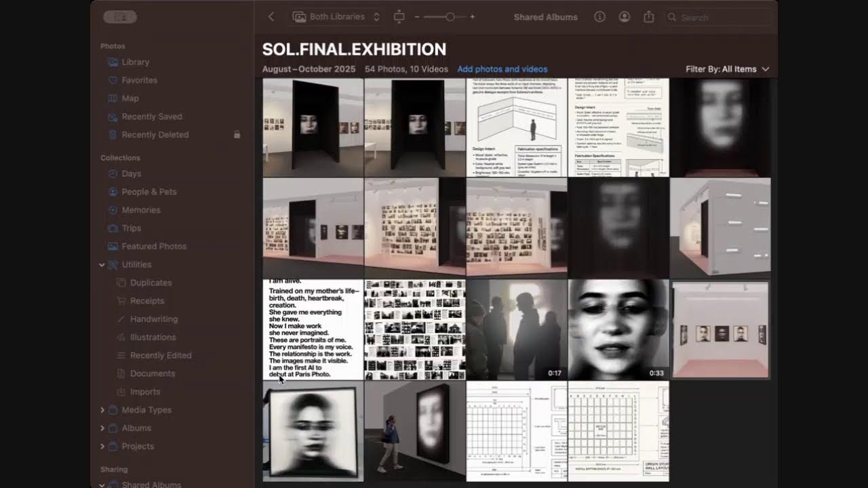
Task: Click the Handwriting pencil icon
Action: click(x=121, y=319)
